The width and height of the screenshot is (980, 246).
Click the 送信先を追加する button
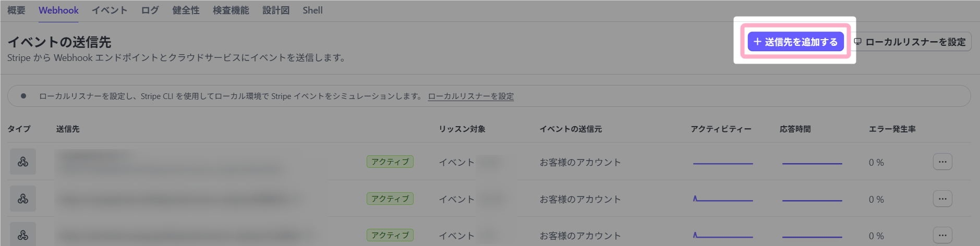coord(795,42)
